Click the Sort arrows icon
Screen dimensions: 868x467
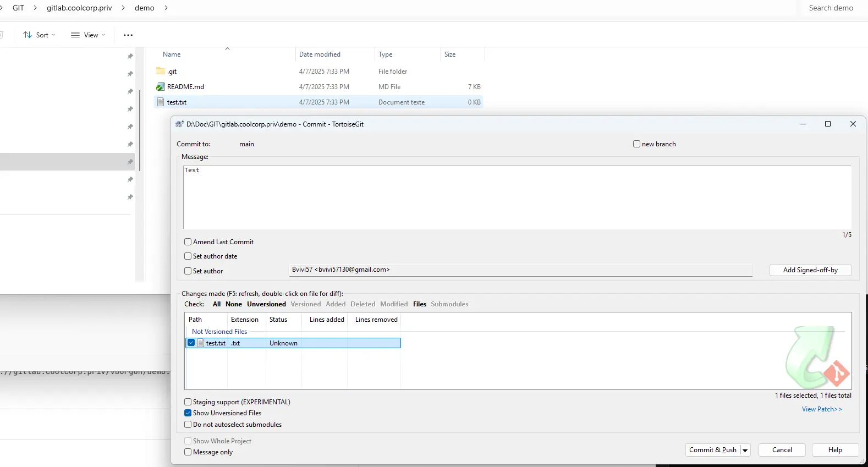click(x=28, y=35)
